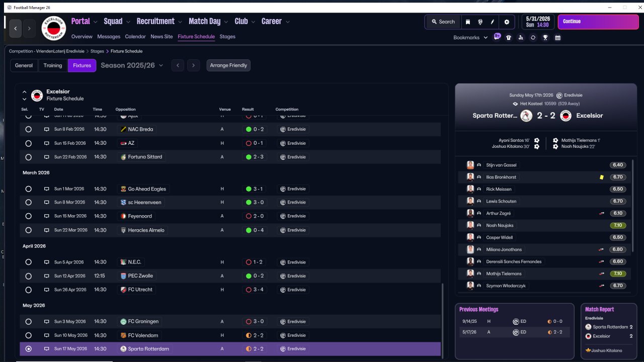The width and height of the screenshot is (644, 362).
Task: Select the PEC Zwolle fixture radio button
Action: pyautogui.click(x=28, y=276)
